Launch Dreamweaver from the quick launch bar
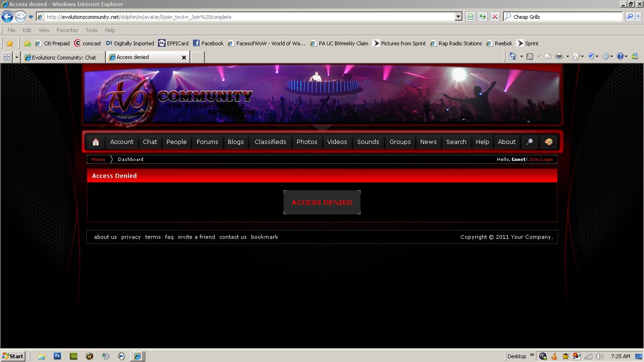The width and height of the screenshot is (644, 362). coord(74,356)
